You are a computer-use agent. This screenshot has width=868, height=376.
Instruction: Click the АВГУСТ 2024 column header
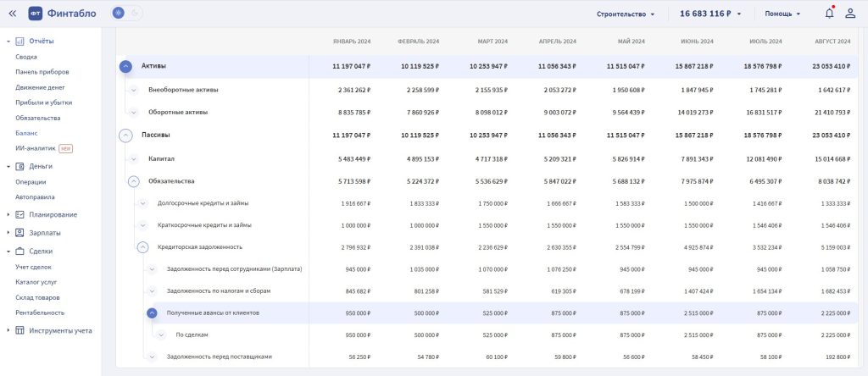point(832,41)
